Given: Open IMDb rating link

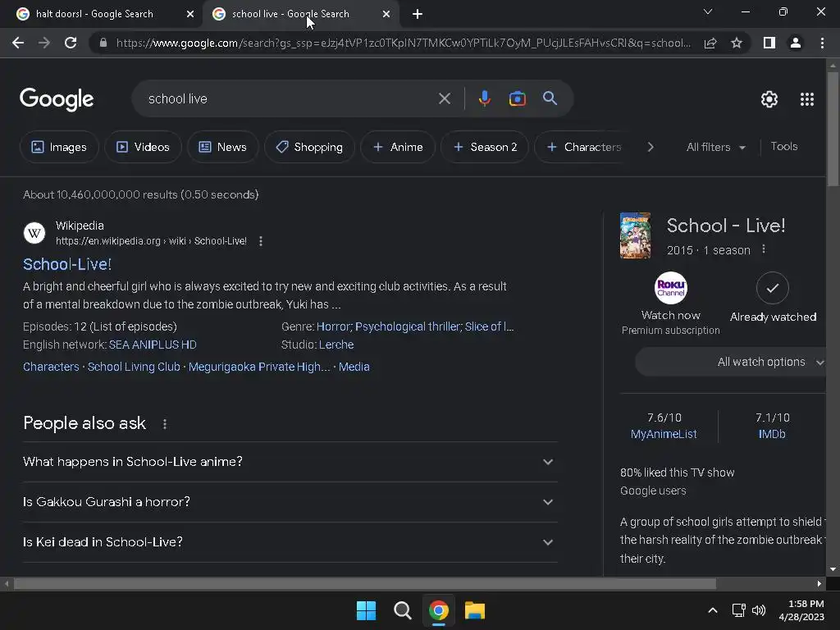Looking at the screenshot, I should pyautogui.click(x=772, y=434).
